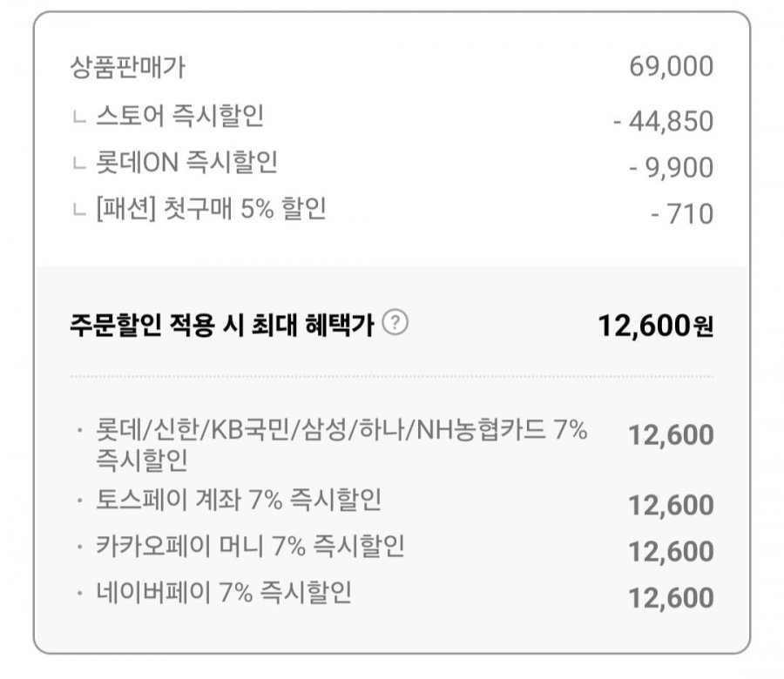Click 12,600 price beside 네이버페이

671,598
